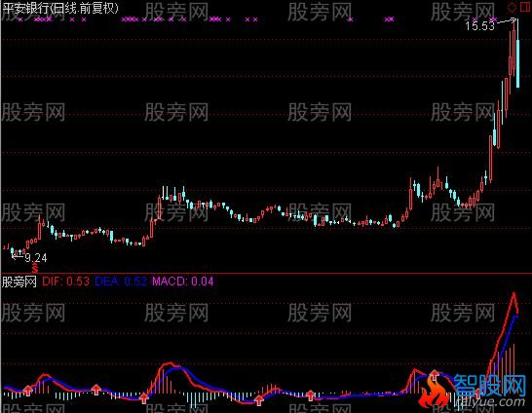Select the DIF: 0.53 readout
Image resolution: width=532 pixels, height=413 pixels.
pyautogui.click(x=65, y=282)
